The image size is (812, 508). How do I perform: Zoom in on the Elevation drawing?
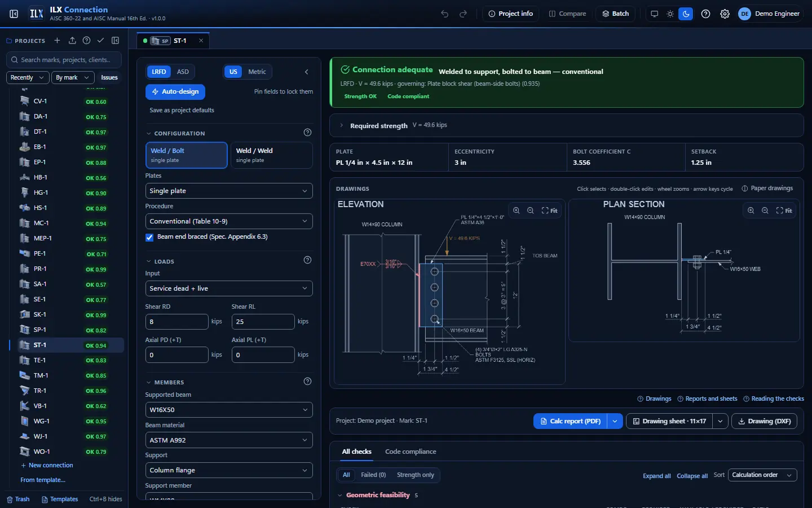[x=516, y=211]
